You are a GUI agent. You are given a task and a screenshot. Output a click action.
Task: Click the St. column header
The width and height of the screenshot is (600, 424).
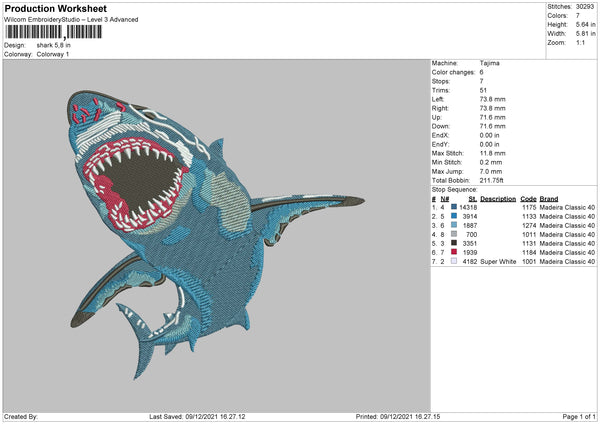click(472, 198)
